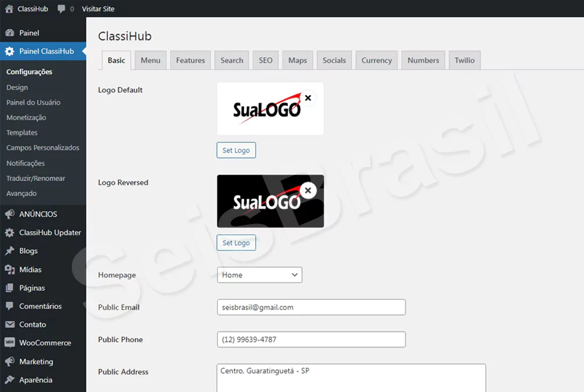This screenshot has width=584, height=392.
Task: Switch to the Currency tab
Action: tap(377, 60)
